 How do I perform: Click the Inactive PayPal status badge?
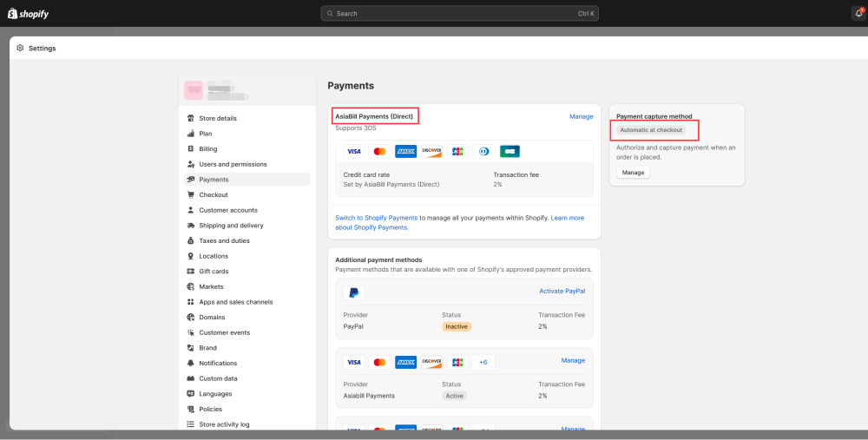pyautogui.click(x=457, y=326)
